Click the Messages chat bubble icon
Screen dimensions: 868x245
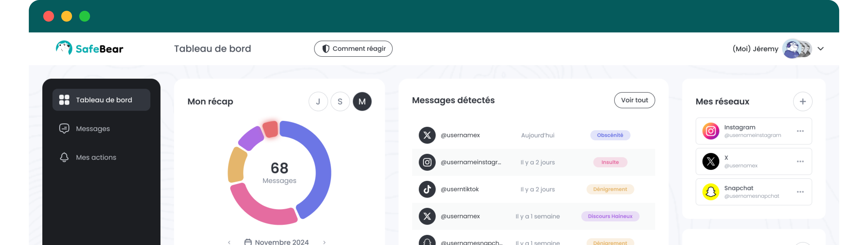(64, 128)
